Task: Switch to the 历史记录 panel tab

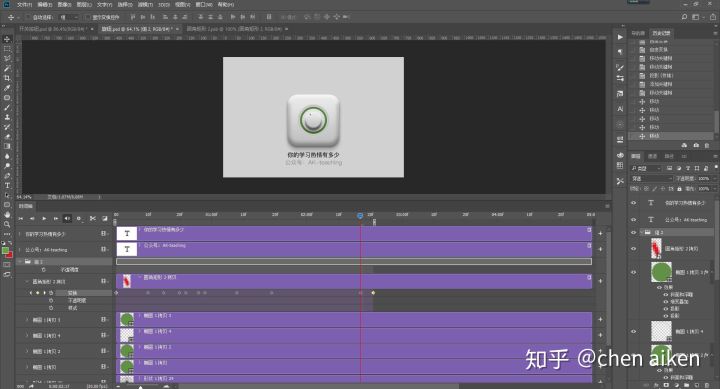Action: coord(661,33)
